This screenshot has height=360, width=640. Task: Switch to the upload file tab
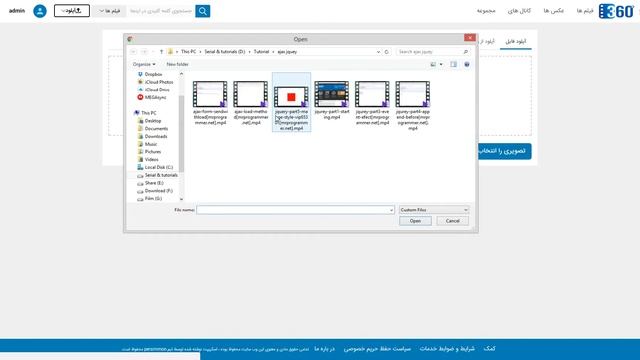(516, 41)
